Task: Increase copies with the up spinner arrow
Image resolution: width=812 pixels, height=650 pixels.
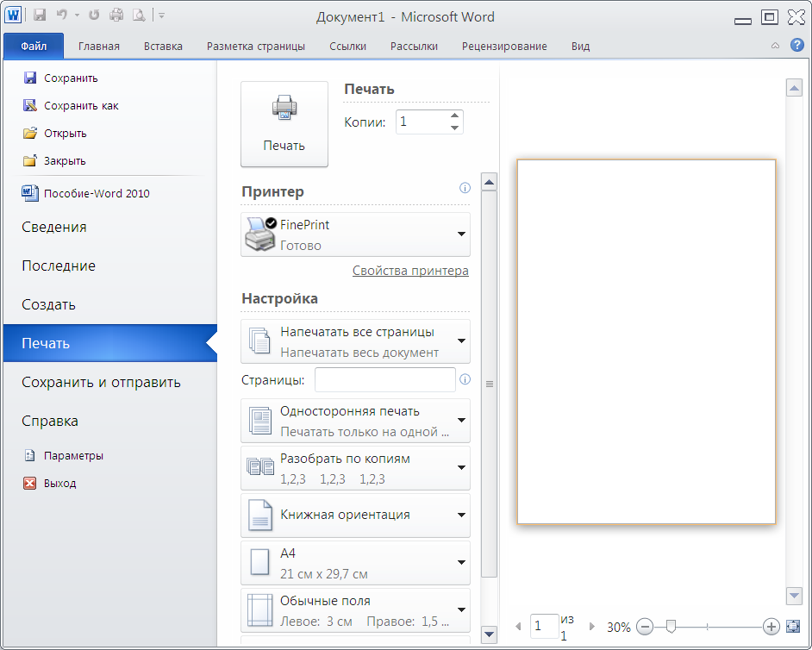Action: pos(454,116)
